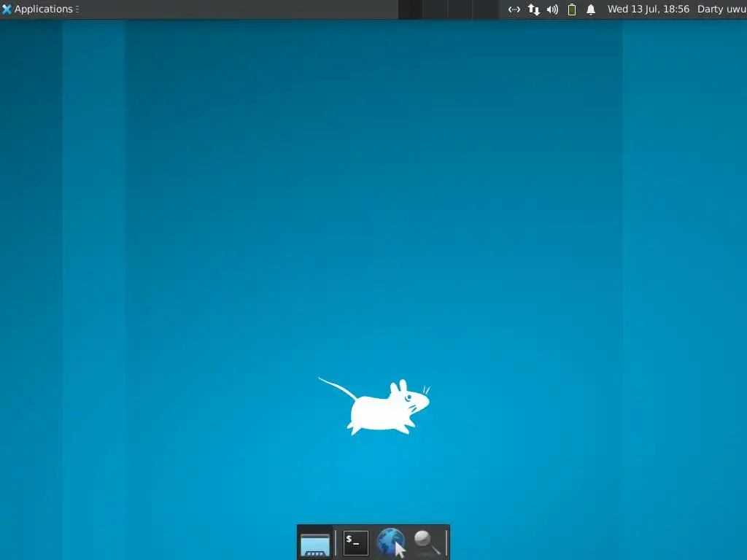Screen dimensions: 747x560
Task: Launch the web browser globe icon
Action: [391, 542]
